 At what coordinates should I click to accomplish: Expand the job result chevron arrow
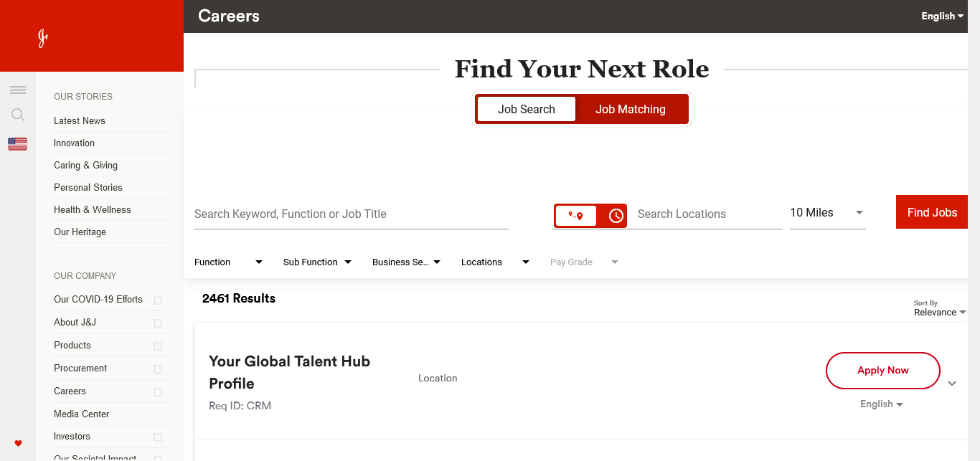click(952, 384)
